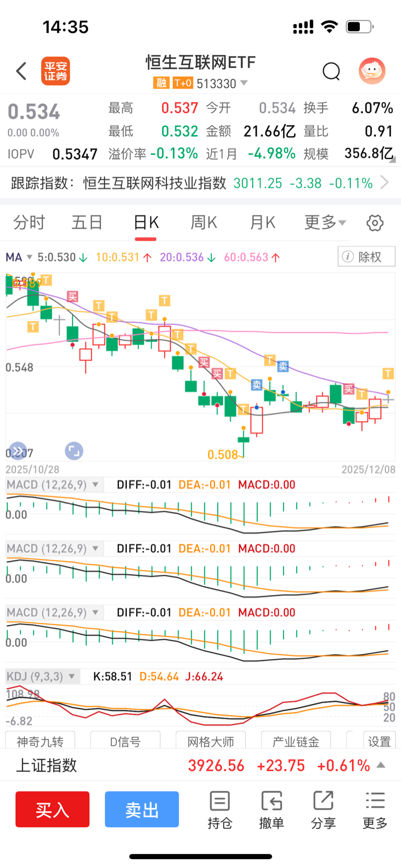Tap the 分享 share icon
This screenshot has height=868, width=401.
(323, 810)
